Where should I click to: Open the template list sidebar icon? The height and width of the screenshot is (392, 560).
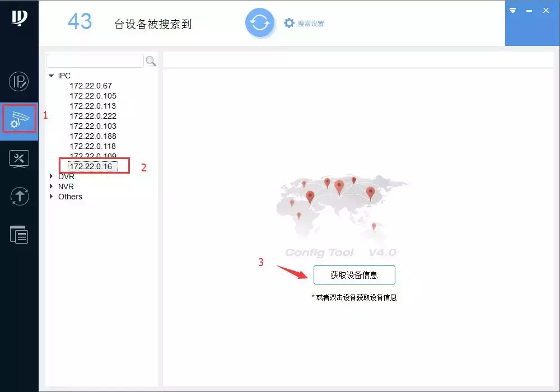pyautogui.click(x=19, y=235)
